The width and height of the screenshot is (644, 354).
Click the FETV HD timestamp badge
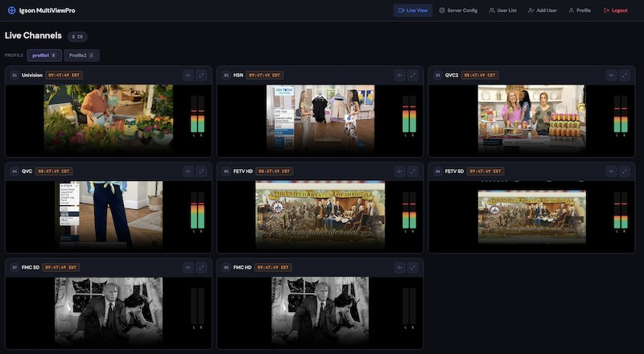pos(274,171)
